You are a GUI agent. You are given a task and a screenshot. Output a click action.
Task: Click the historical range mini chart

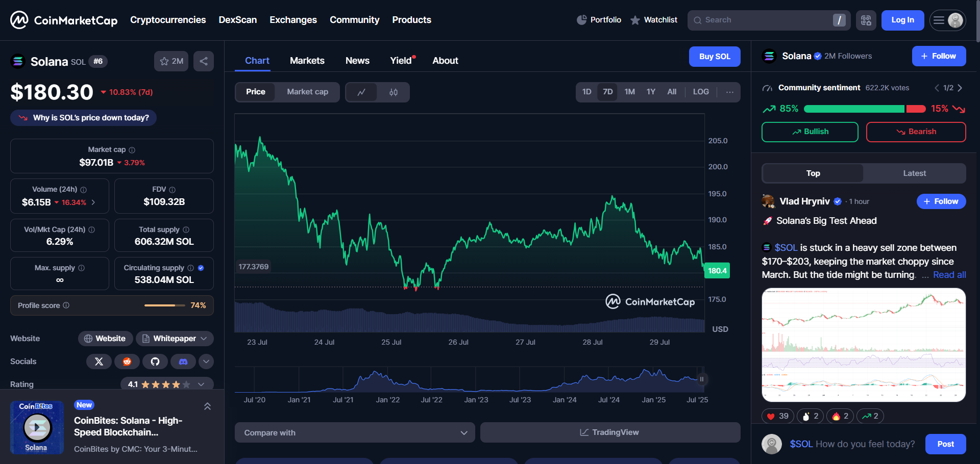[470, 379]
